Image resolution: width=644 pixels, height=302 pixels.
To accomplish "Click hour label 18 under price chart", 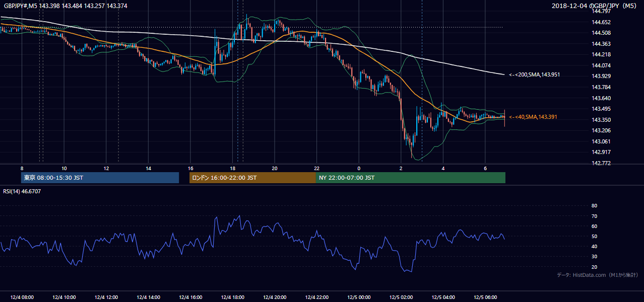I will click(x=233, y=168).
